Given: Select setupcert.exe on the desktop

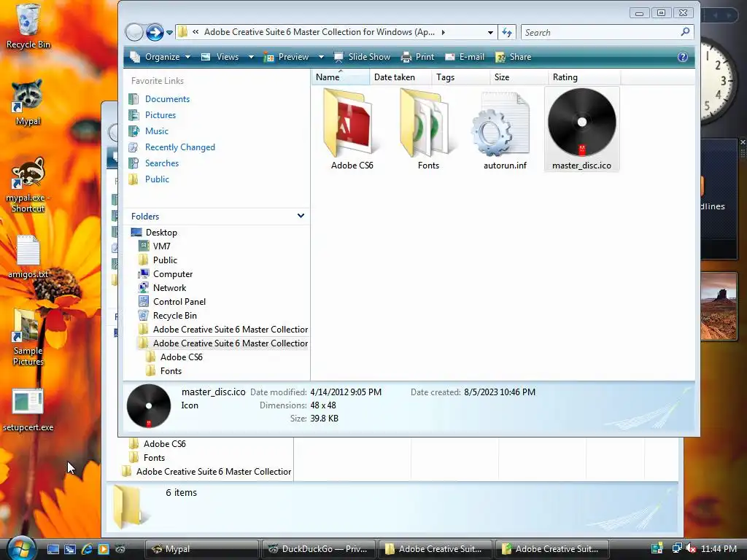Looking at the screenshot, I should (28, 410).
